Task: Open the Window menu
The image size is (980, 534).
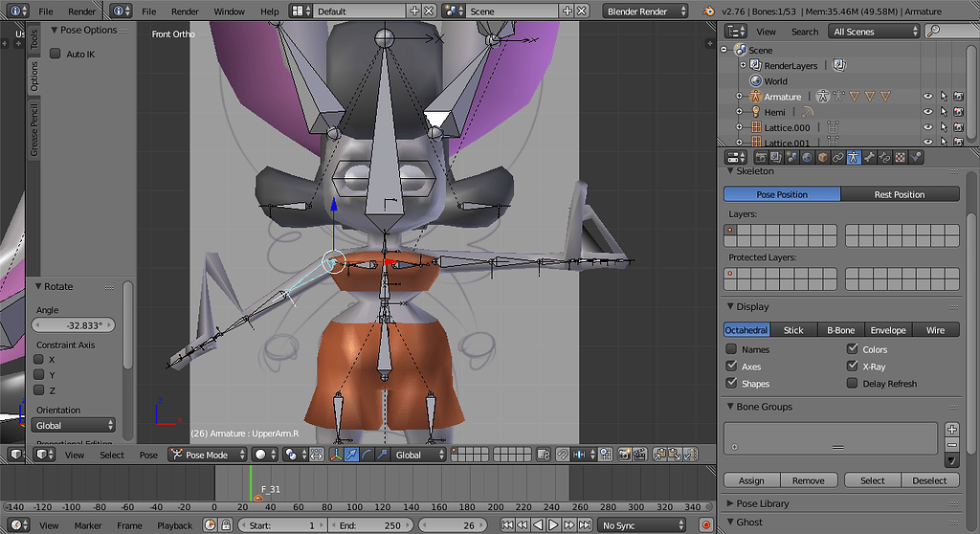Action: 229,11
